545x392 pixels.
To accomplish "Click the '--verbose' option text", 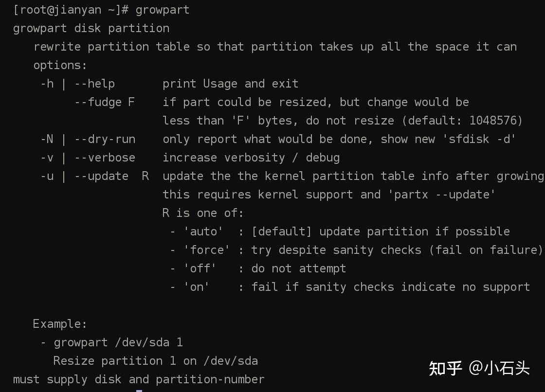I will [105, 158].
